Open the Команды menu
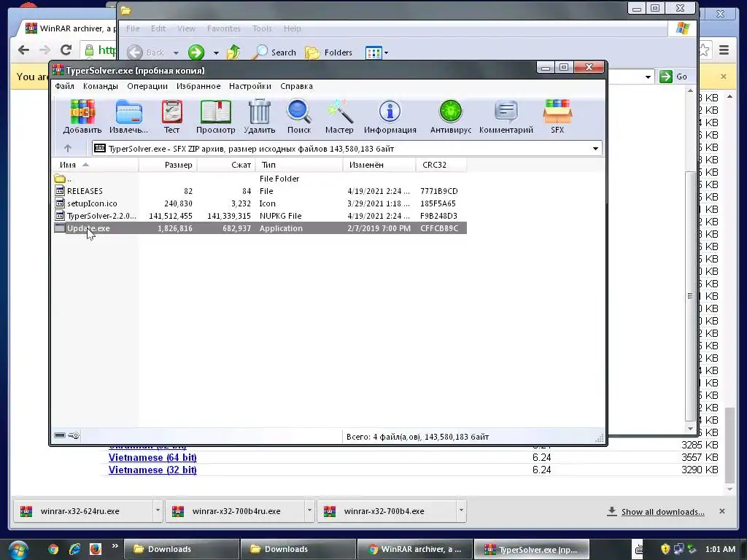The image size is (747, 560). pos(101,86)
